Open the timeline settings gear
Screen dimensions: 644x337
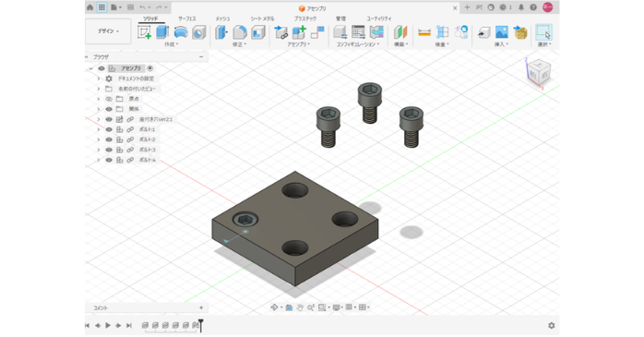552,326
